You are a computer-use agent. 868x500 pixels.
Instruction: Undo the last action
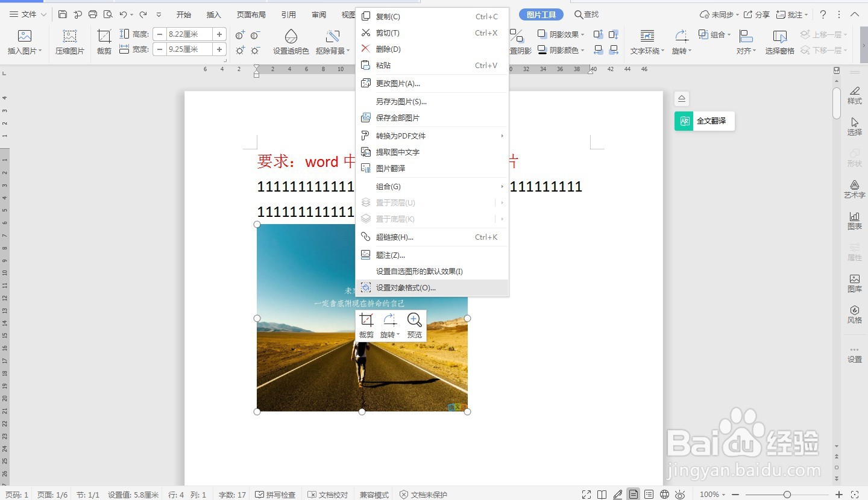point(123,14)
